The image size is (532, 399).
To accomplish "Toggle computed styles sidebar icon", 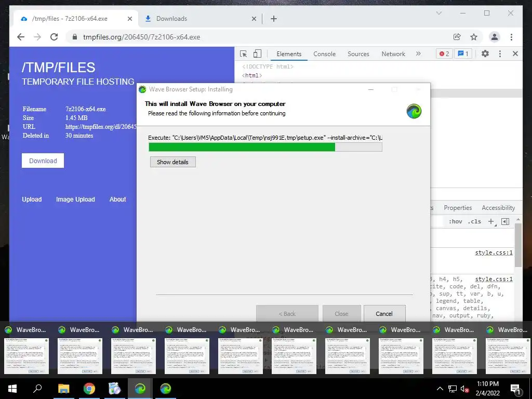I will 505,221.
